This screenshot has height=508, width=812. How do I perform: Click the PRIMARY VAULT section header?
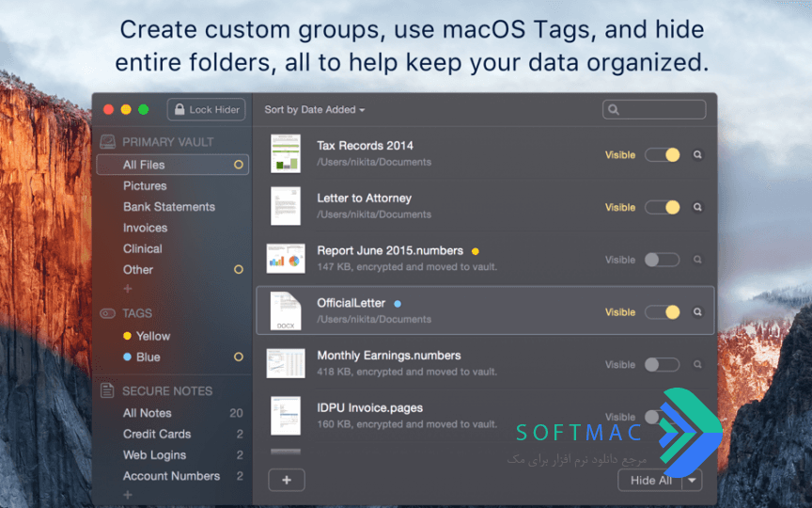(168, 142)
